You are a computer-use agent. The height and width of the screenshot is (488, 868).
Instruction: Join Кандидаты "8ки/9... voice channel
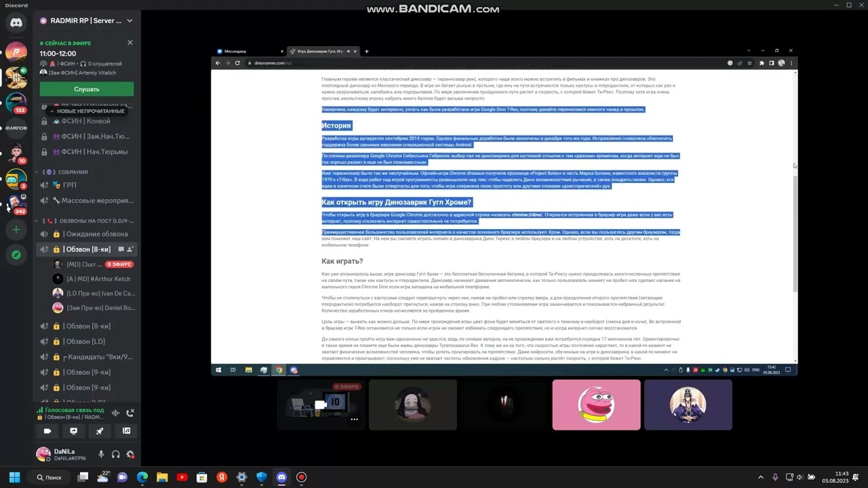tap(87, 357)
